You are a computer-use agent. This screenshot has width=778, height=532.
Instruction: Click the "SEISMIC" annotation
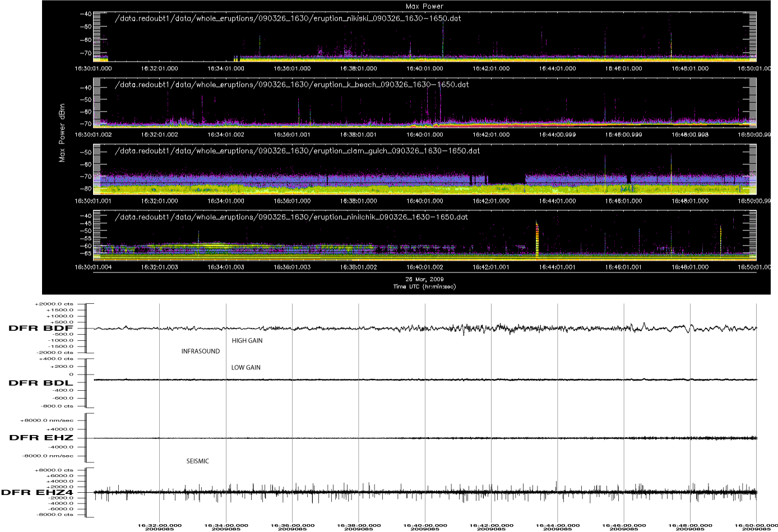click(198, 461)
